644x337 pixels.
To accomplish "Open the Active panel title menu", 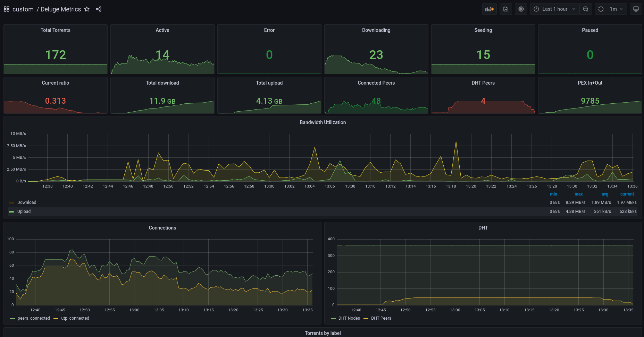I will point(162,30).
